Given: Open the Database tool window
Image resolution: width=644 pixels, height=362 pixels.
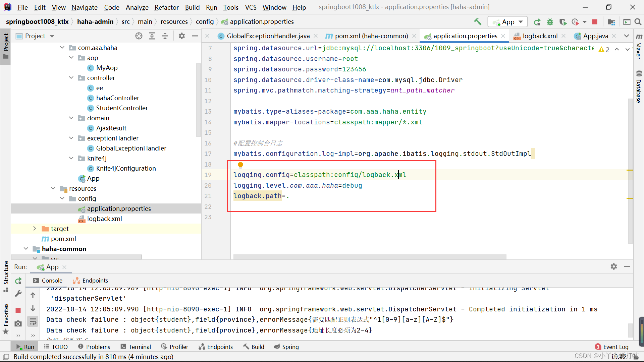Looking at the screenshot, I should 639,87.
